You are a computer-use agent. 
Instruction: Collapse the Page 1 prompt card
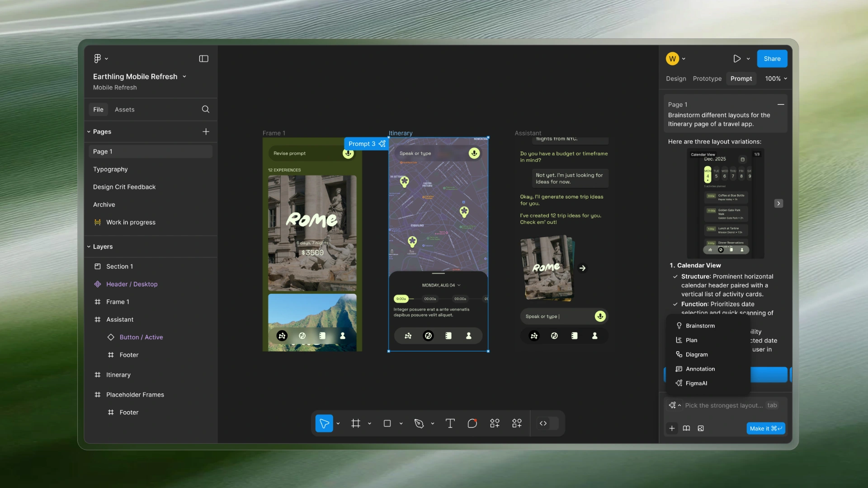point(781,104)
